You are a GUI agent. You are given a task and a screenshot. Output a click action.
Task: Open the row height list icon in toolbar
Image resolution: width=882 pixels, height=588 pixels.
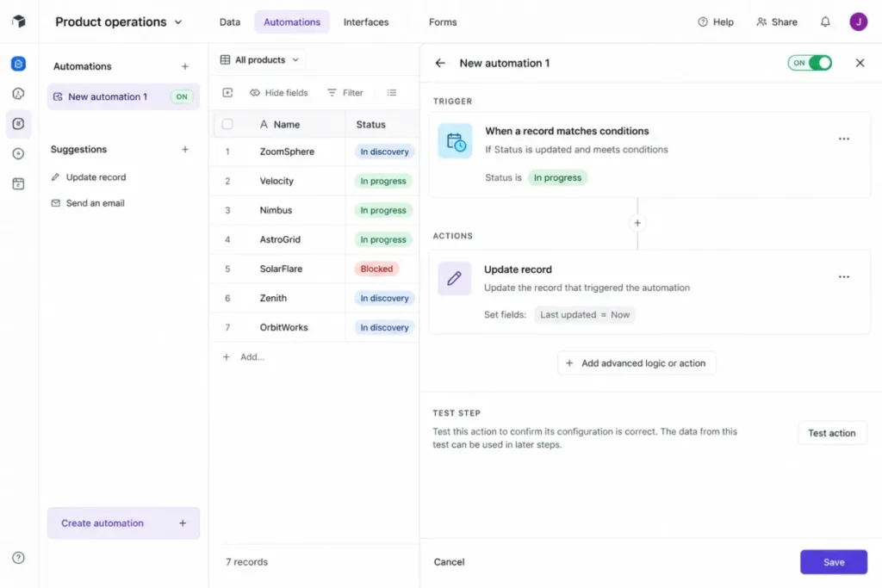click(392, 93)
